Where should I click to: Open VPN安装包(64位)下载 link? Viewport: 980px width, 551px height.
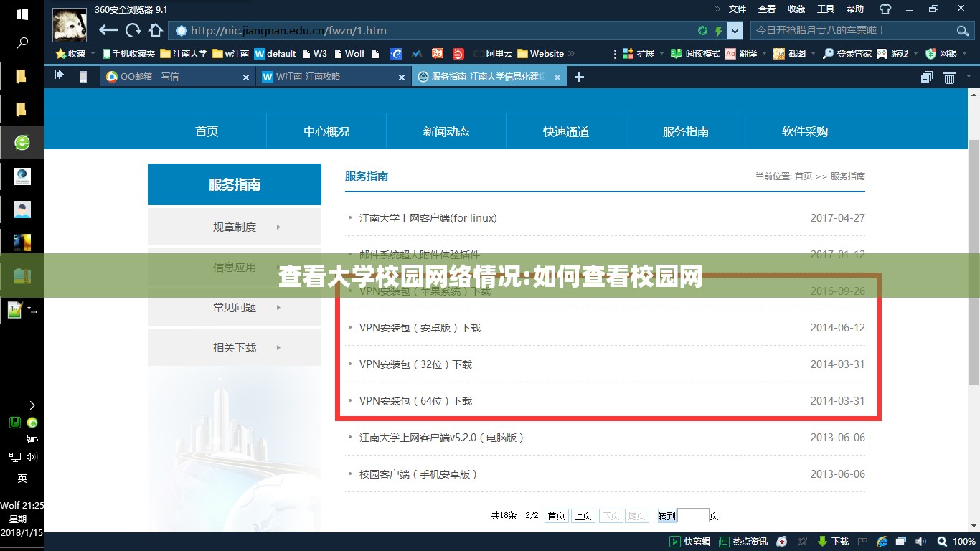click(416, 401)
